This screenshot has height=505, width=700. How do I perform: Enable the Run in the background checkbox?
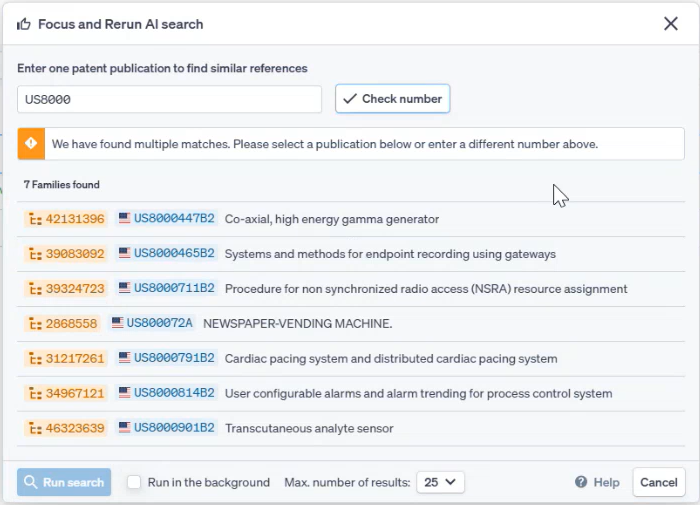tap(134, 482)
